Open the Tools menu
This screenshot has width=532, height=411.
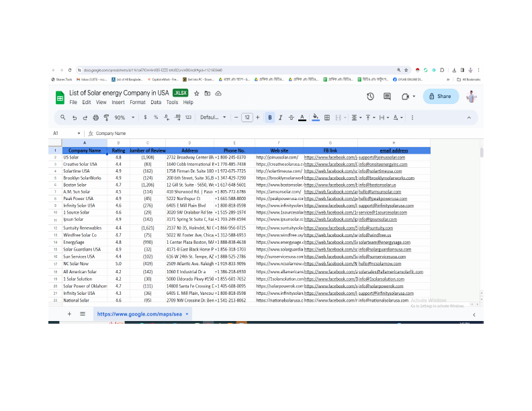pos(172,102)
